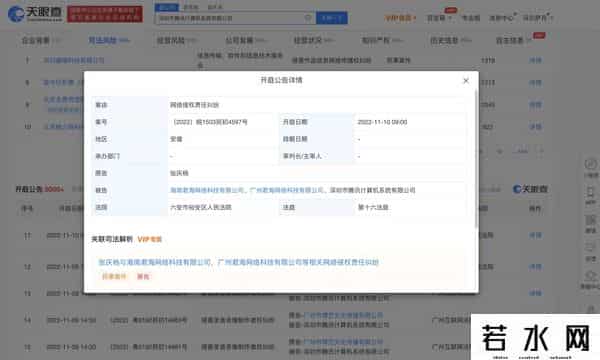The width and height of the screenshot is (600, 360).
Task: Click the case cause value in the 案由 row
Action: coord(194,105)
